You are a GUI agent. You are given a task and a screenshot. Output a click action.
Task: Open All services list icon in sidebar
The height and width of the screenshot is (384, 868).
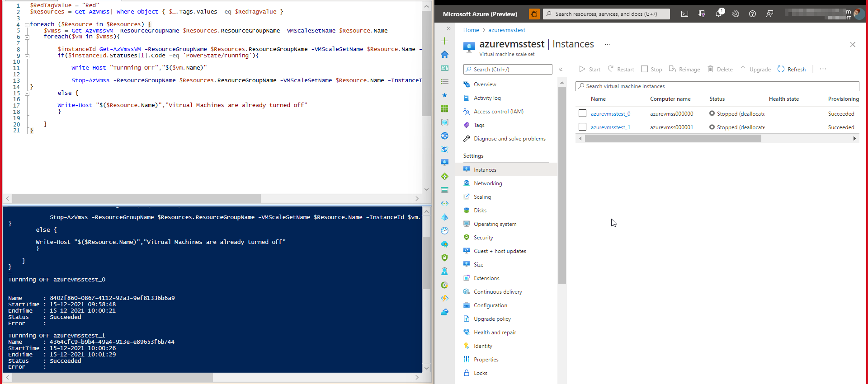click(445, 82)
